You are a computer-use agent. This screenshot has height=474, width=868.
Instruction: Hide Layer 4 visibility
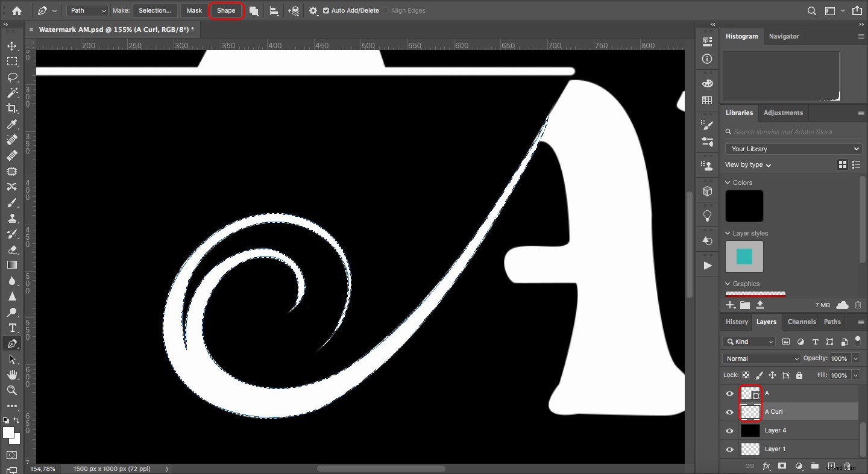click(x=729, y=431)
